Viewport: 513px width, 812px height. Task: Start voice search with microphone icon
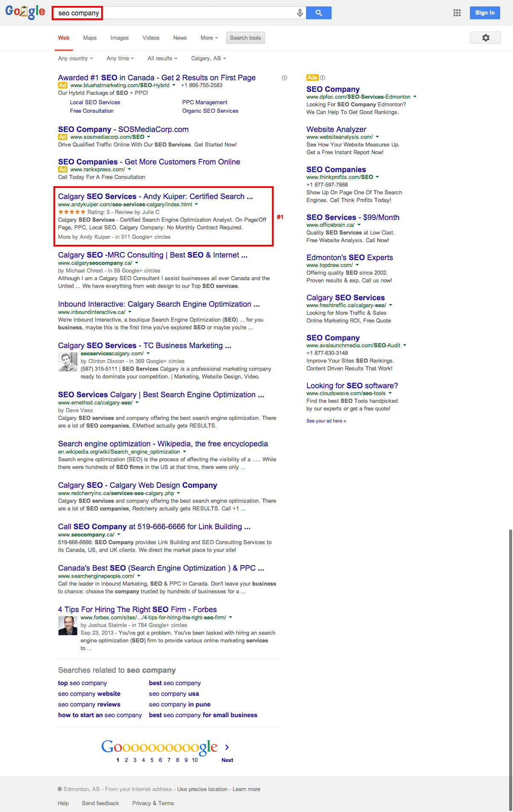tap(300, 13)
